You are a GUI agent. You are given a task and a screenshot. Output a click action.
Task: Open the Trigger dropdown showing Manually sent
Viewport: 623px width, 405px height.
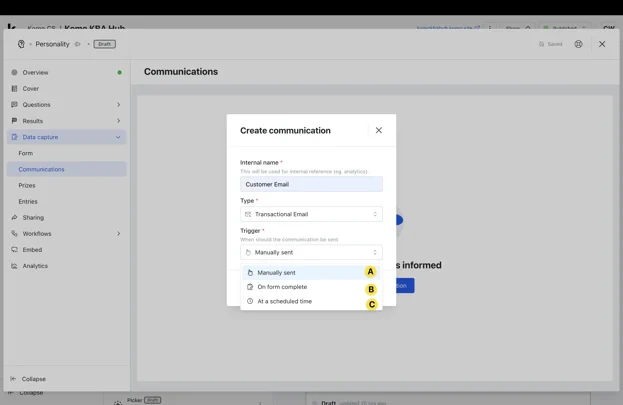(311, 252)
